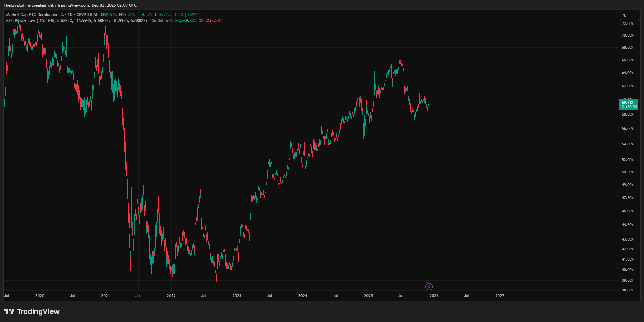
Task: Click the 62.00% price axis label
Action: (x=628, y=86)
